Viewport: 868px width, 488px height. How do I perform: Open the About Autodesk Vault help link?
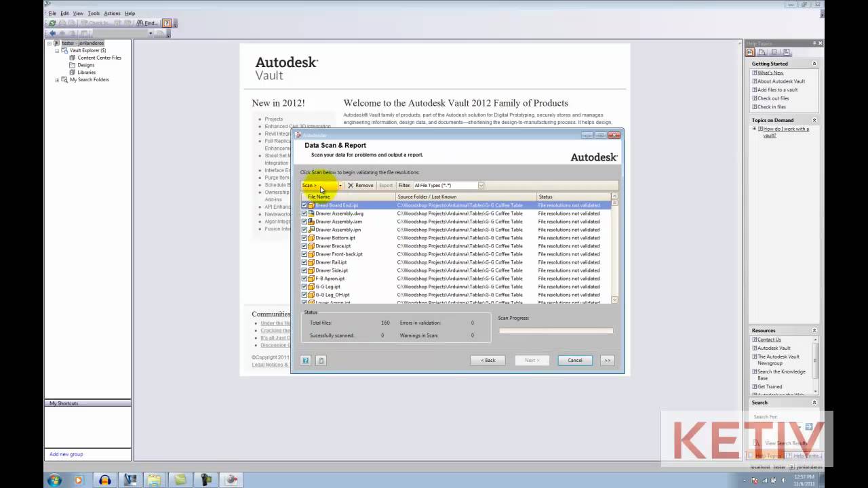pyautogui.click(x=781, y=81)
